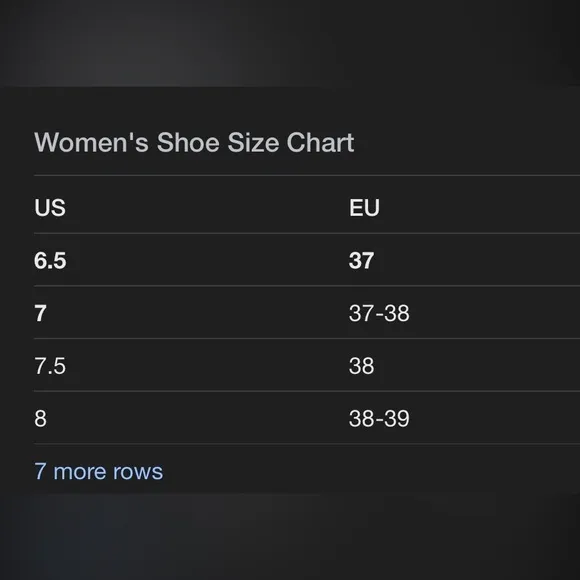This screenshot has height=580, width=580.
Task: Click the 38 in the 37-38 value
Action: pyautogui.click(x=397, y=313)
